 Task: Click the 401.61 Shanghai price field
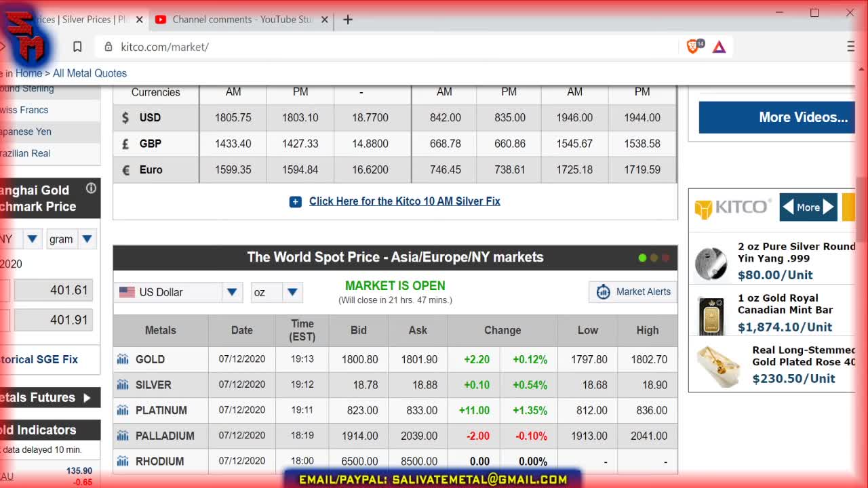click(53, 290)
